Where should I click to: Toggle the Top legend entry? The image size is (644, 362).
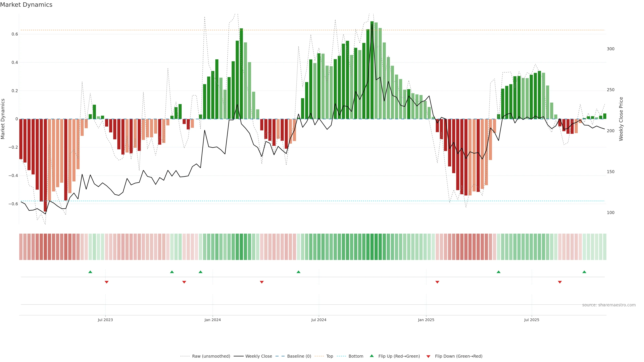pyautogui.click(x=330, y=356)
